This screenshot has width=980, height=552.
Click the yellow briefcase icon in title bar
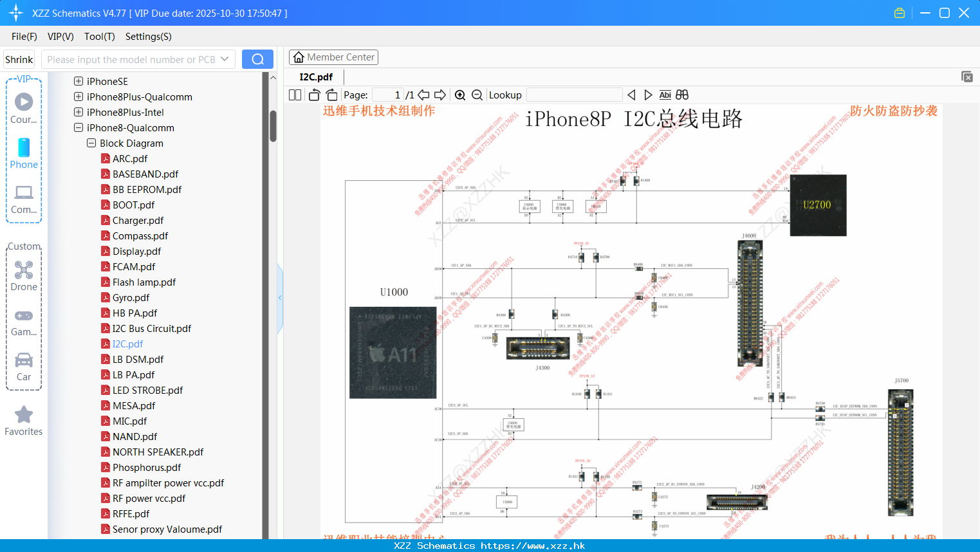(900, 13)
